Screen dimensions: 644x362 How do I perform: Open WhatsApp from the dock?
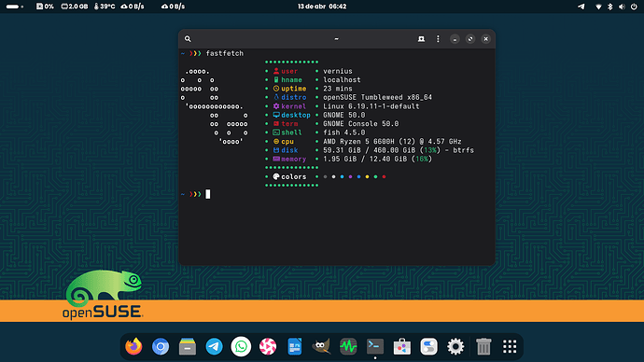pos(241,346)
